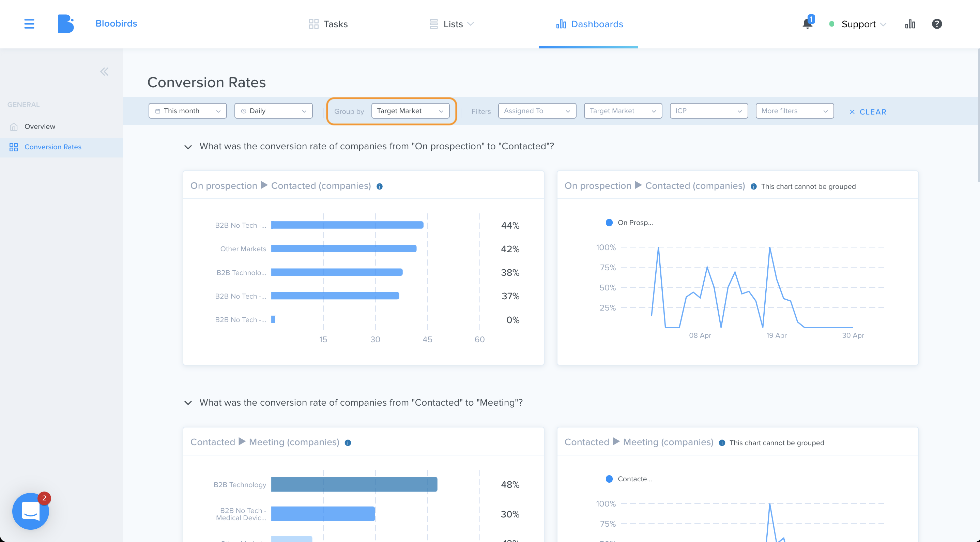The height and width of the screenshot is (542, 980).
Task: Toggle the Contacte... legend series
Action: (628, 479)
